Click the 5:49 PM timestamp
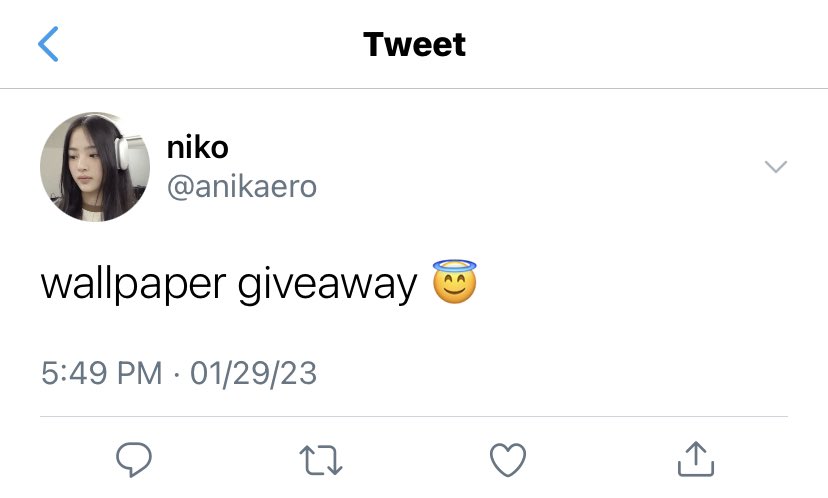This screenshot has width=828, height=498. (101, 373)
